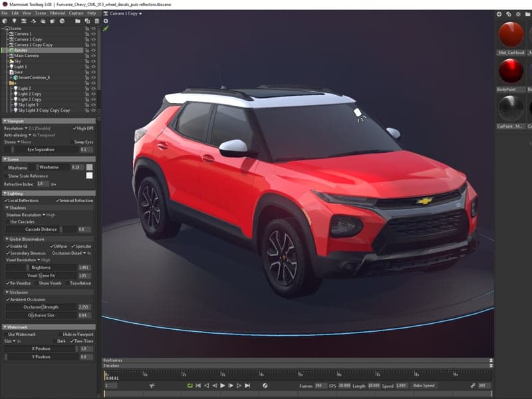Open the Edit menu

coord(15,13)
